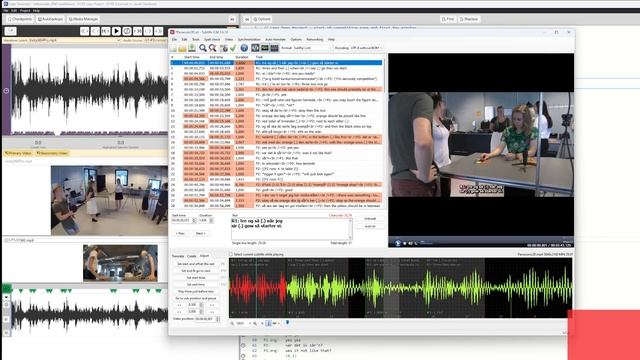This screenshot has height=360, width=640.
Task: Collapse left panel with the double-arrow button
Action: pyautogui.click(x=232, y=19)
